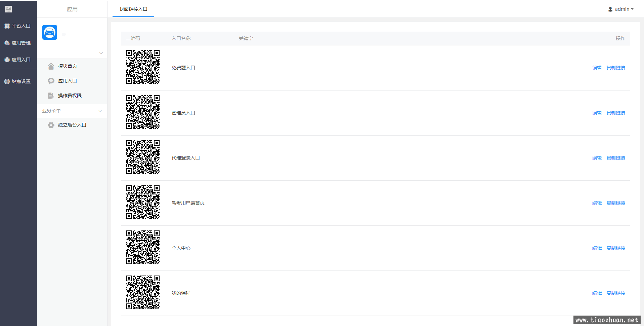Copy link for 我的课程

tap(616, 293)
